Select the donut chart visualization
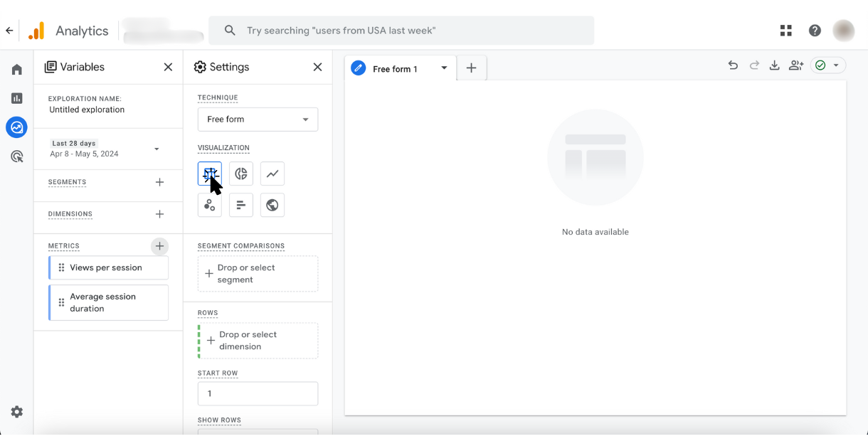The width and height of the screenshot is (868, 446). 241,174
